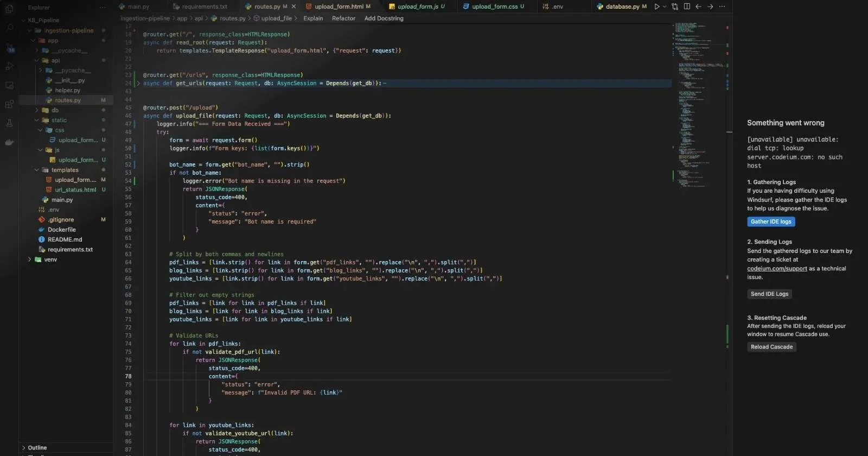Switch to the database.py tab
This screenshot has width=868, height=456.
(x=621, y=7)
